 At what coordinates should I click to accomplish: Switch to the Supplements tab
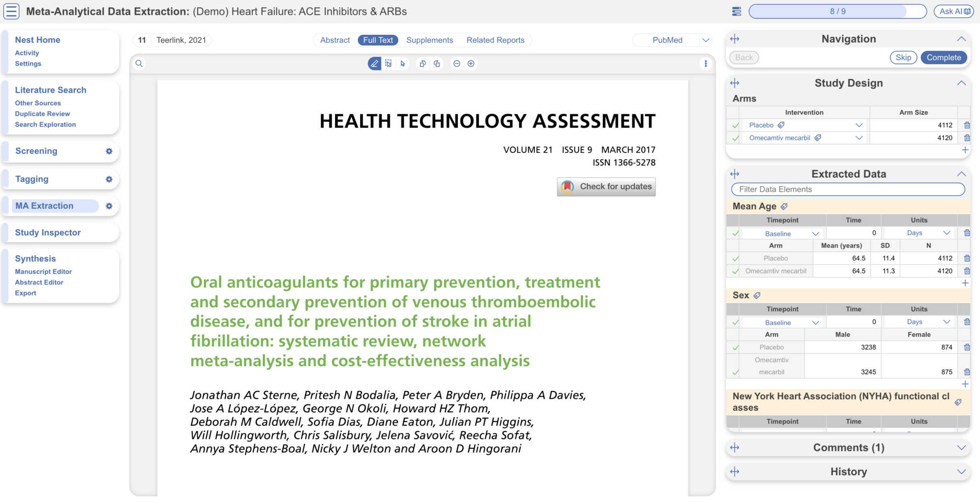click(x=429, y=40)
